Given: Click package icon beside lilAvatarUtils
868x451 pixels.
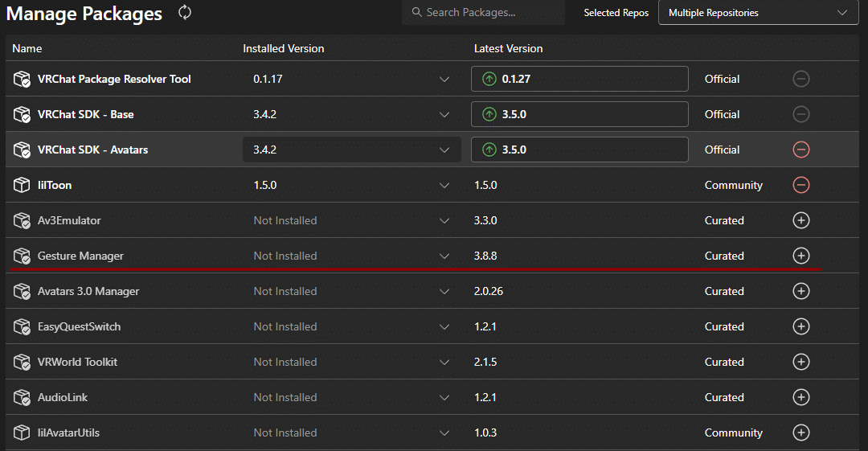Looking at the screenshot, I should [x=22, y=433].
